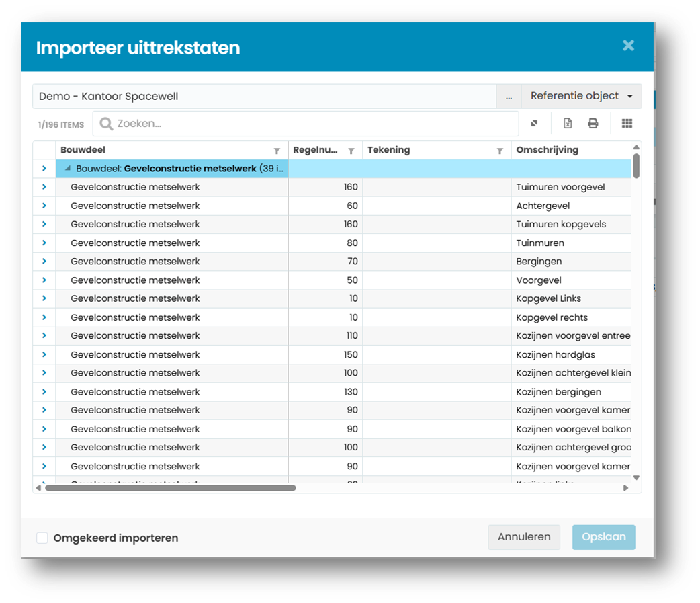The width and height of the screenshot is (700, 603).
Task: Click the export to Excel icon
Action: [x=568, y=124]
